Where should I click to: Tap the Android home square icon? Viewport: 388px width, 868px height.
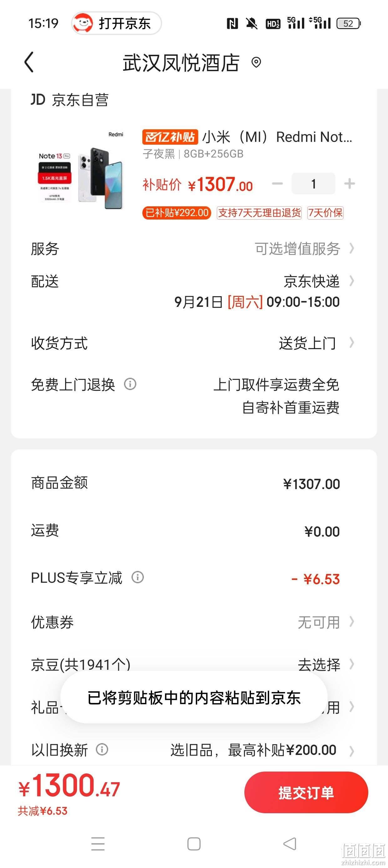(x=194, y=844)
